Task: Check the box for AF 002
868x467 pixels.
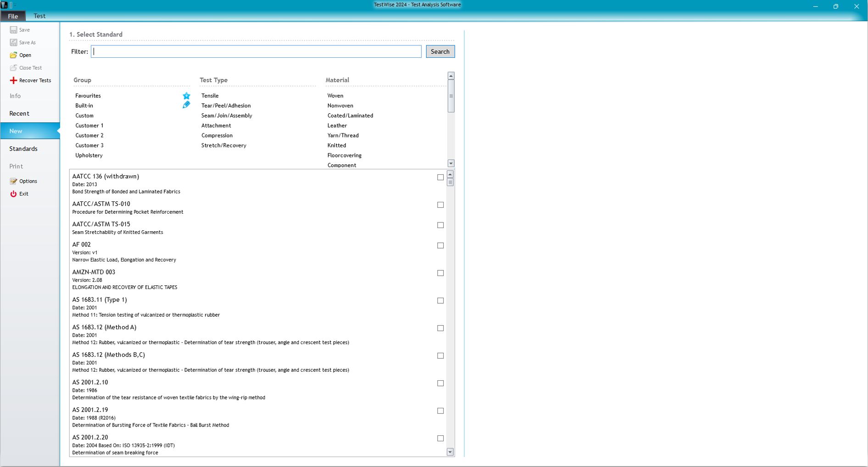Action: pos(440,245)
